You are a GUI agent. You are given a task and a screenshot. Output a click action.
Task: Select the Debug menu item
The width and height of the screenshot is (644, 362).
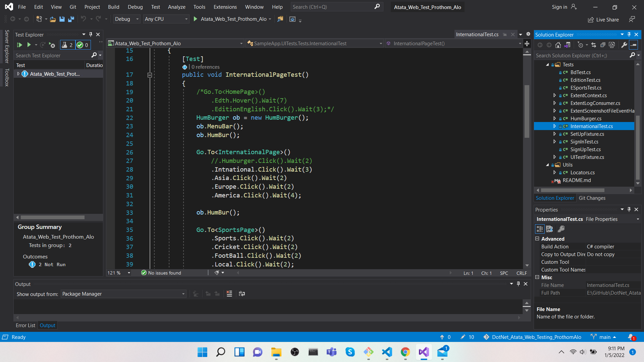[x=135, y=7]
